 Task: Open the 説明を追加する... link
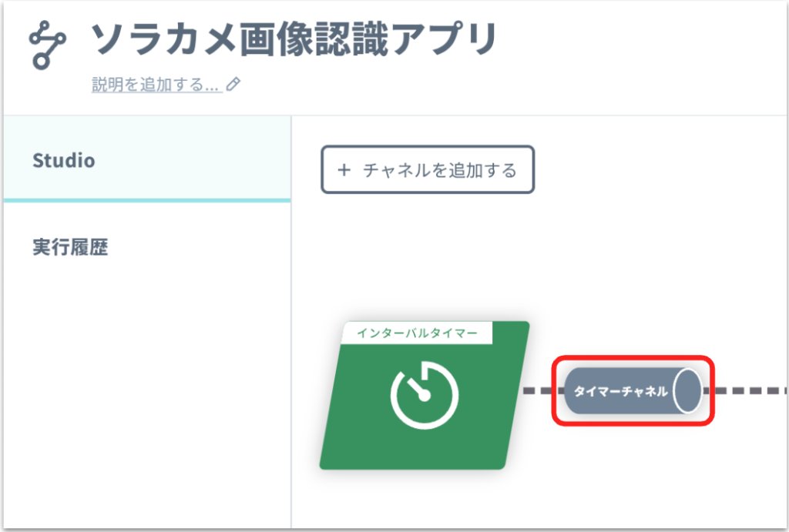click(156, 85)
